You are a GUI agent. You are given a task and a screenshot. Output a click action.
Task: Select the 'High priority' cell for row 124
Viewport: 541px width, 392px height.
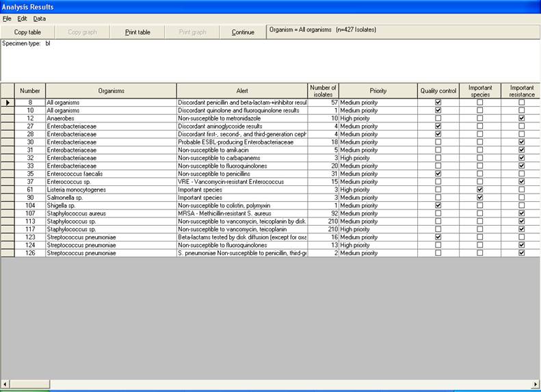click(378, 246)
